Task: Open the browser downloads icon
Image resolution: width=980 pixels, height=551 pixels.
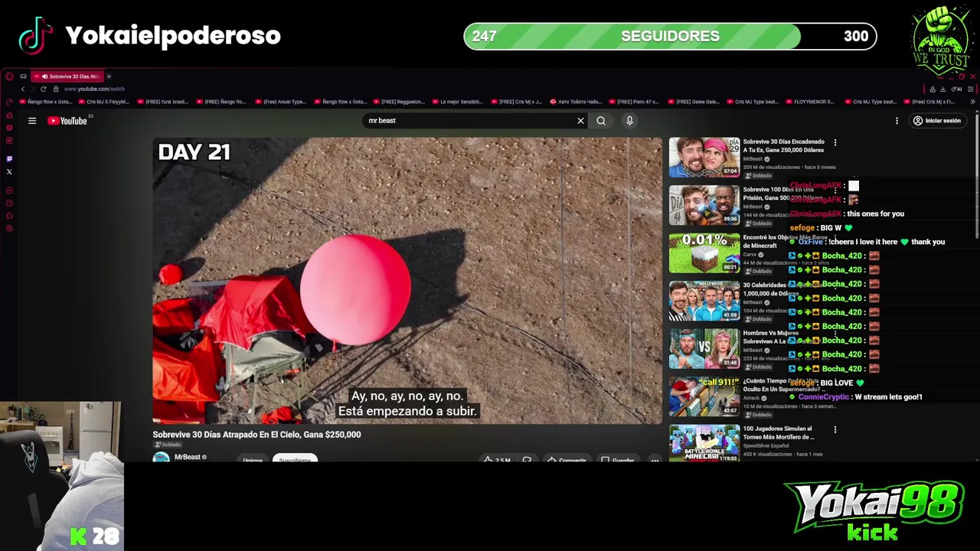Action: 943,90
